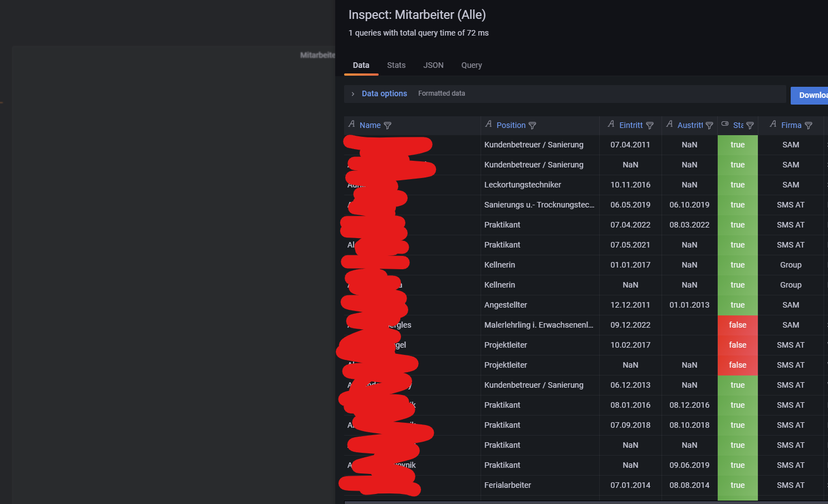This screenshot has width=828, height=504.
Task: Select the false cell for Projektleiter row
Action: pyautogui.click(x=737, y=345)
